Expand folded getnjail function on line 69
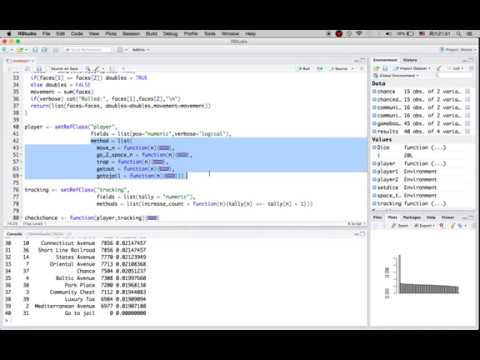The width and height of the screenshot is (480, 360). [x=170, y=176]
